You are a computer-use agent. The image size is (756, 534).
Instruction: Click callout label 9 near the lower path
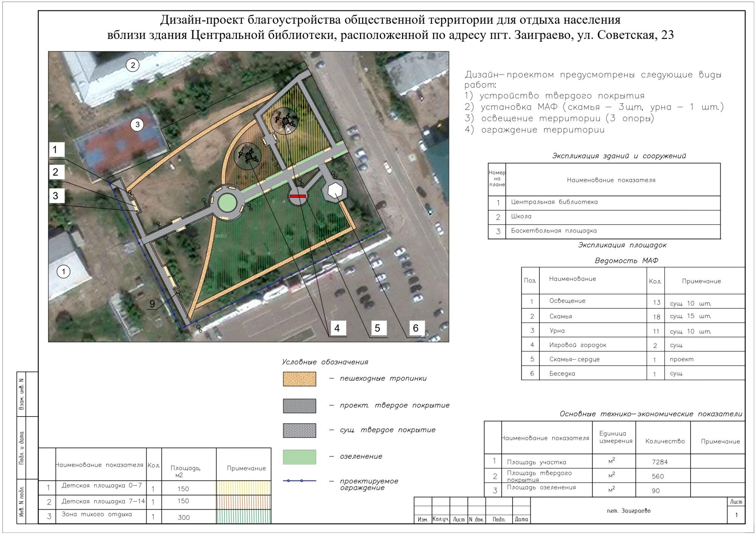point(152,304)
